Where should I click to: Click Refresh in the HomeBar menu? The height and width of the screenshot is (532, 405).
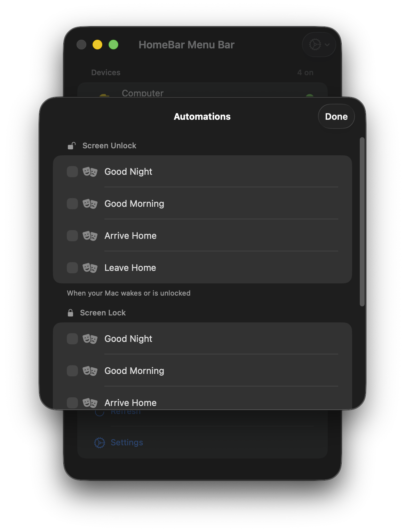[125, 411]
